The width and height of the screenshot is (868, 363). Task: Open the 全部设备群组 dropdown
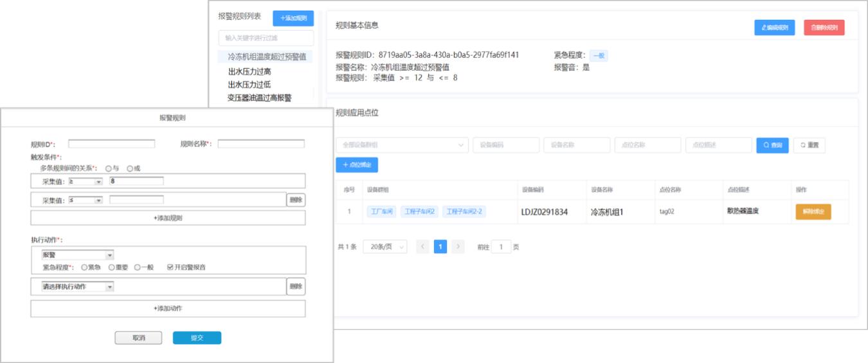pyautogui.click(x=402, y=145)
